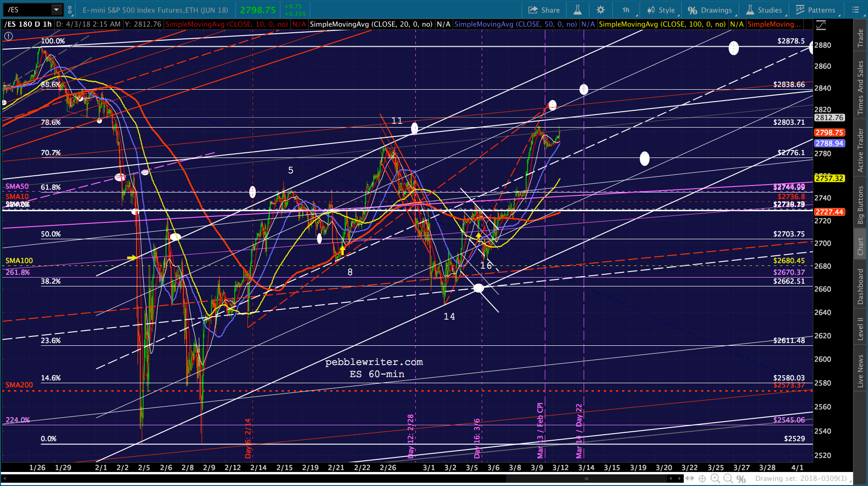The image size is (868, 486).
Task: Toggle the info circle icon on chart
Action: pyautogui.click(x=8, y=36)
